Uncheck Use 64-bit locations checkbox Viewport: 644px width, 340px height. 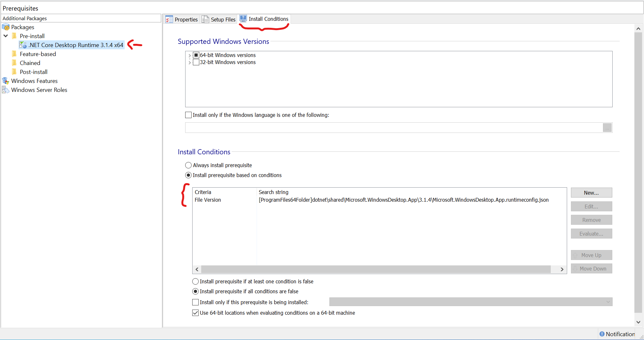pyautogui.click(x=195, y=313)
